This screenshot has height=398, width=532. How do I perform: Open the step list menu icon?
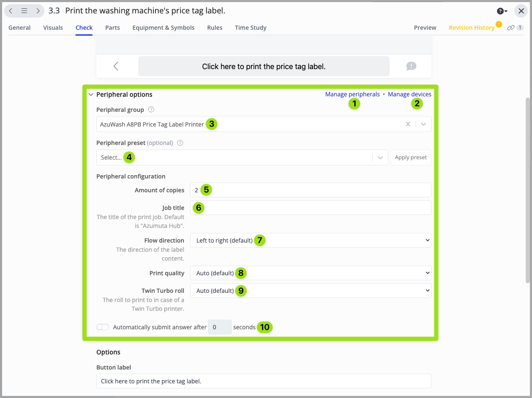(x=24, y=11)
